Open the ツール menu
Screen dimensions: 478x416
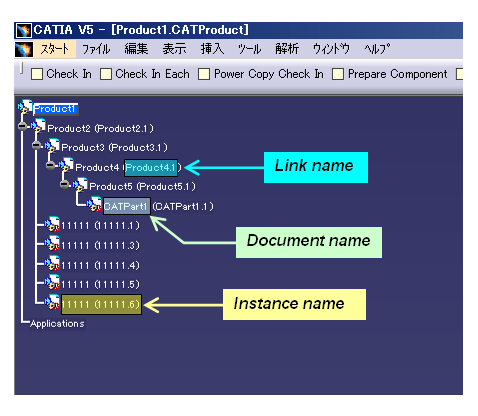pos(249,49)
